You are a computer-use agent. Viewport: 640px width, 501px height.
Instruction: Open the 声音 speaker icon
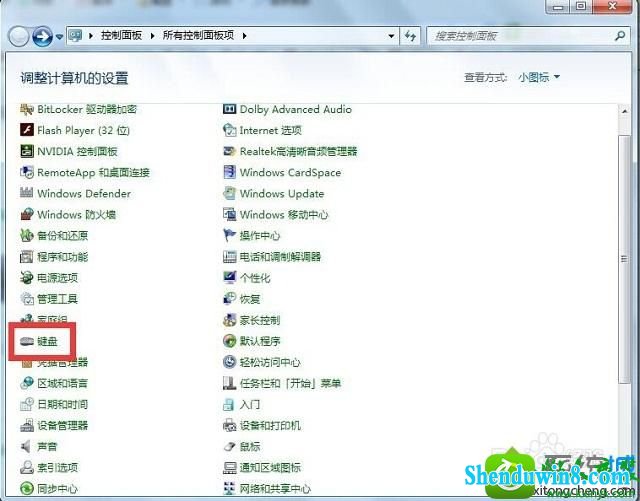27,447
